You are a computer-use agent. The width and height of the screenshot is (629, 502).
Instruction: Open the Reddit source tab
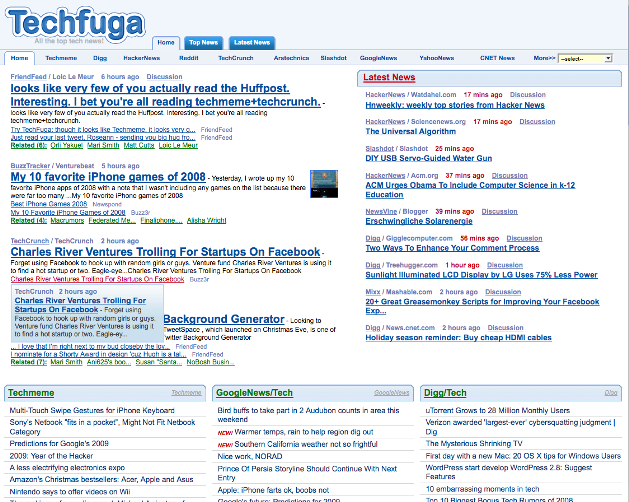coord(189,58)
